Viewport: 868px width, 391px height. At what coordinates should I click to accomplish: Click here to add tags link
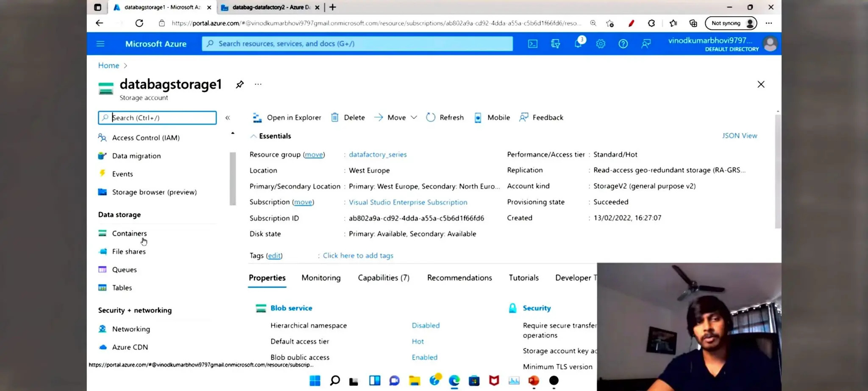click(x=358, y=256)
